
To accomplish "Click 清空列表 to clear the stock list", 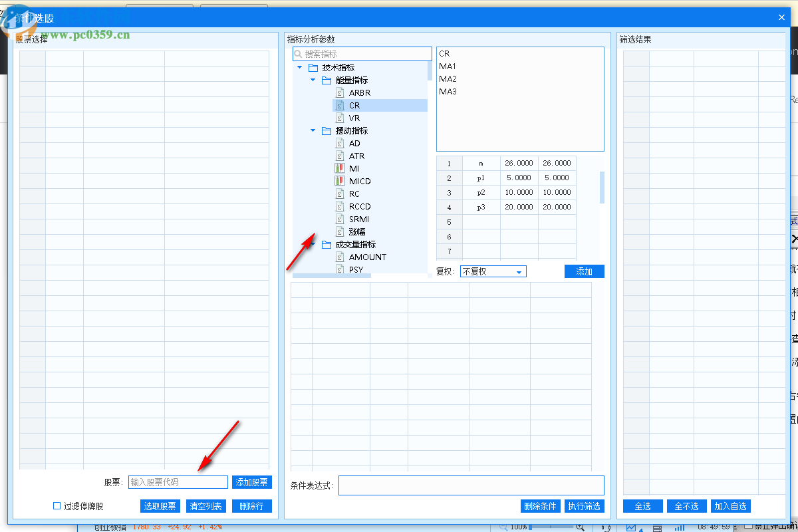I will coord(206,506).
